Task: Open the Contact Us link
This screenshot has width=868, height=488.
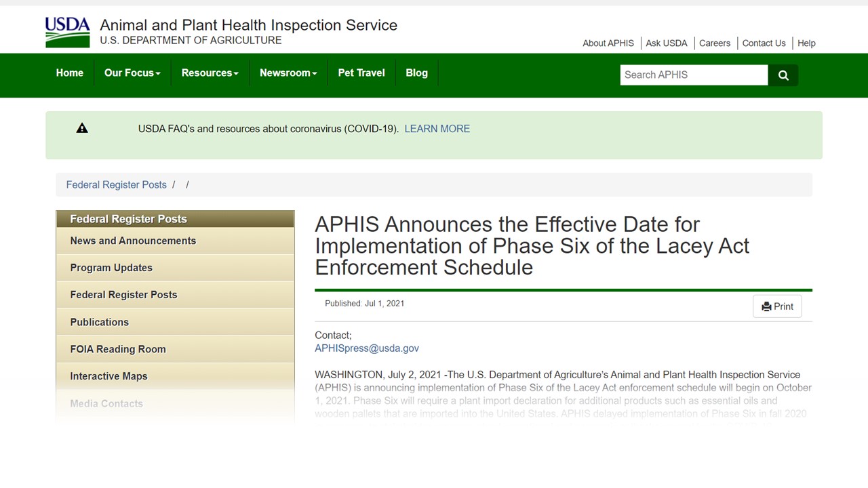Action: tap(764, 43)
